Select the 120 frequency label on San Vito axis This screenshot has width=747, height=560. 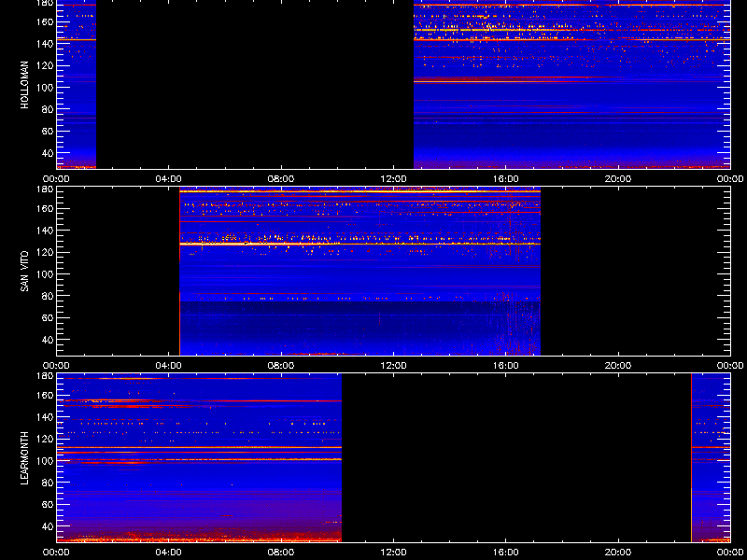click(44, 252)
